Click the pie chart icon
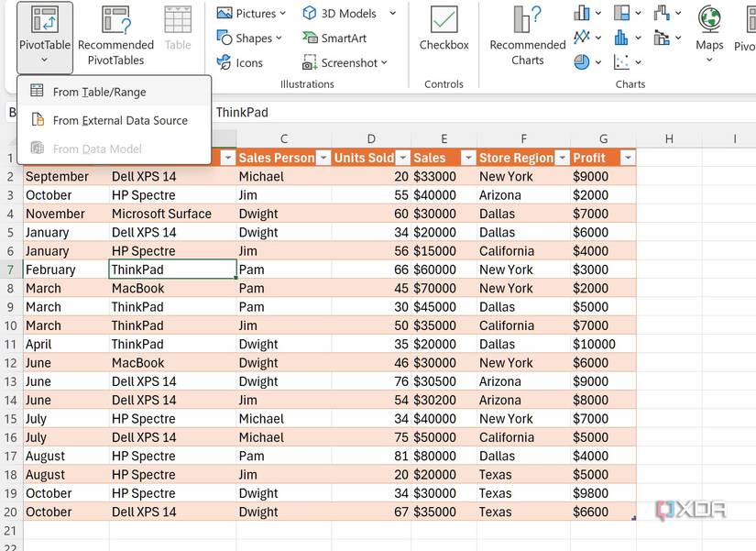Viewport: 756px width, 551px height. (582, 62)
